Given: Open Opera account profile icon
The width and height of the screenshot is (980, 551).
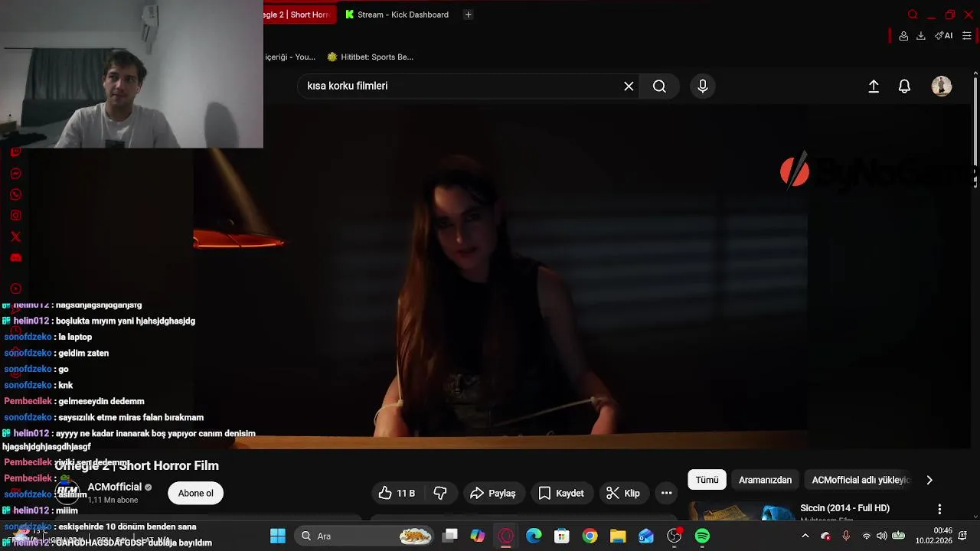Looking at the screenshot, I should click(903, 36).
